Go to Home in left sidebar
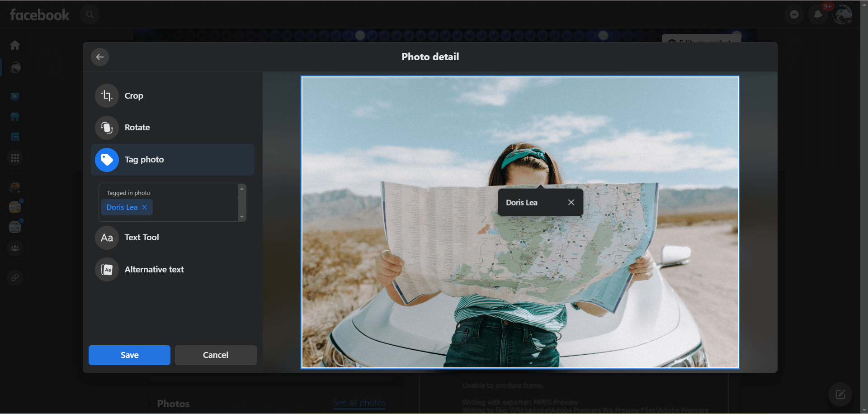Screen dimensions: 868x414 [x=15, y=45]
